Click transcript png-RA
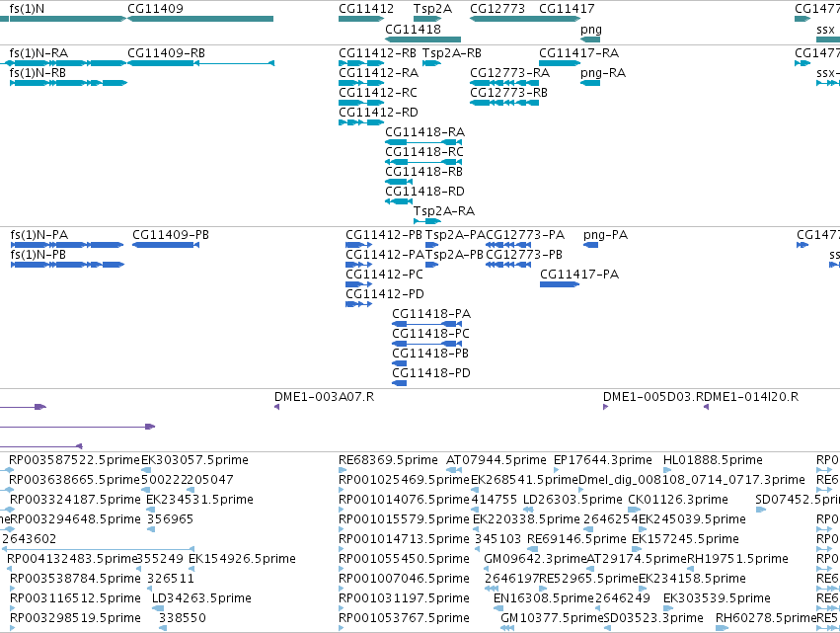This screenshot has width=840, height=633. click(603, 73)
